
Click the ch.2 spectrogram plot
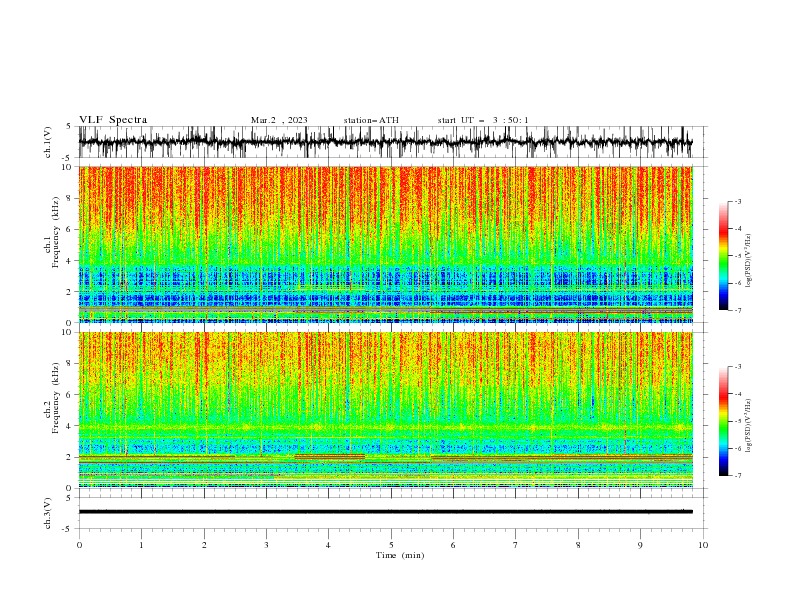[386, 410]
